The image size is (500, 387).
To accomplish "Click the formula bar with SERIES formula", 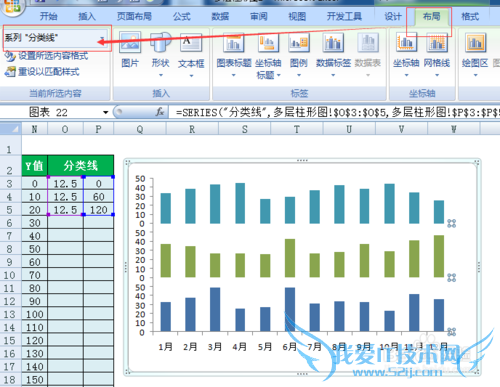I will tap(335, 112).
